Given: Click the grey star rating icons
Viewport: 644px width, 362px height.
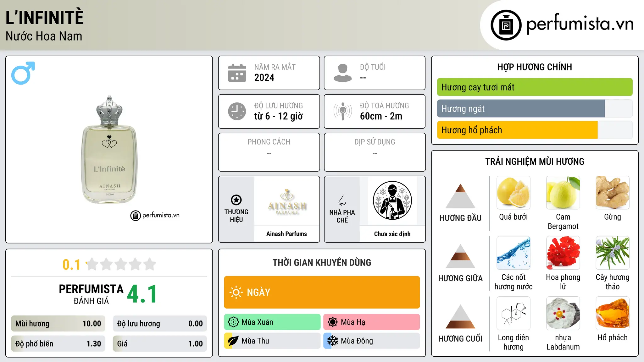Looking at the screenshot, I should click(x=121, y=264).
